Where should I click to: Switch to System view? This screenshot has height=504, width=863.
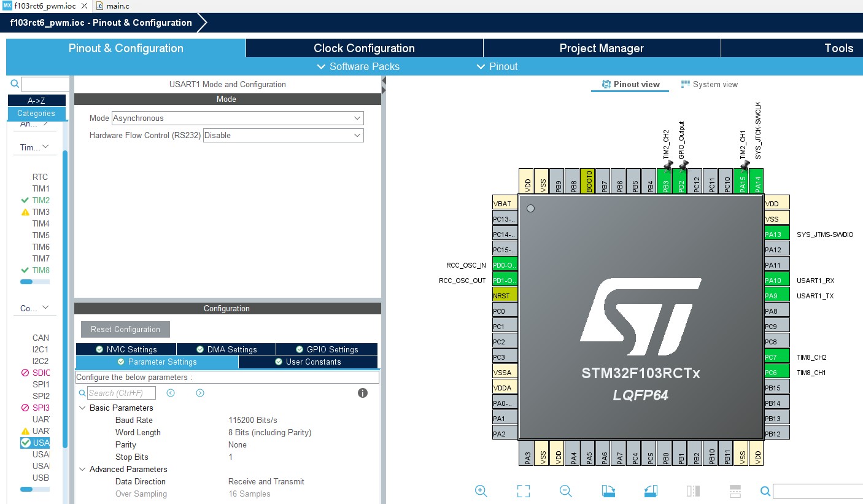[710, 84]
